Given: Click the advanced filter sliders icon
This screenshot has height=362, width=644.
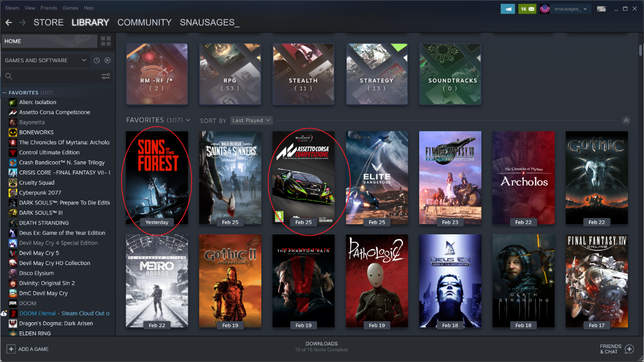Looking at the screenshot, I should [x=106, y=76].
